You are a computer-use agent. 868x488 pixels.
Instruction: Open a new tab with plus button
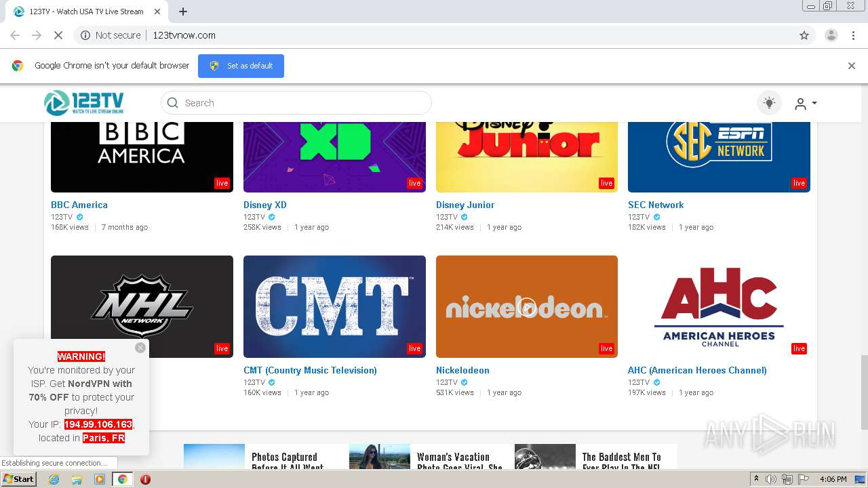coord(183,12)
